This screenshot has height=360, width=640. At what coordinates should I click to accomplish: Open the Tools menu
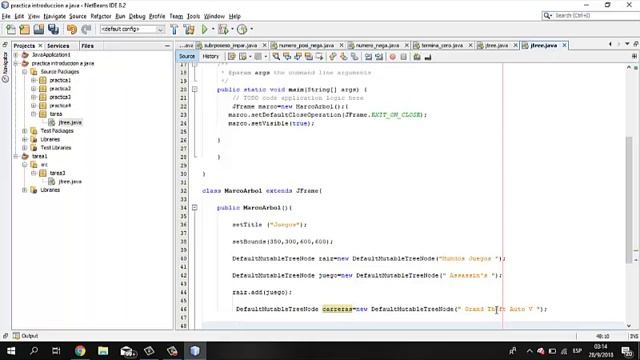193,16
